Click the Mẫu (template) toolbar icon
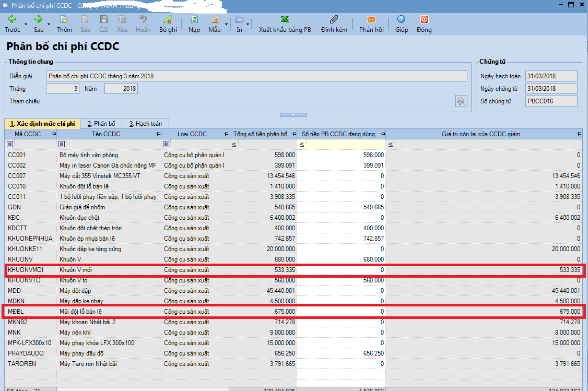Screen dimensions: 588x391 pos(215,19)
